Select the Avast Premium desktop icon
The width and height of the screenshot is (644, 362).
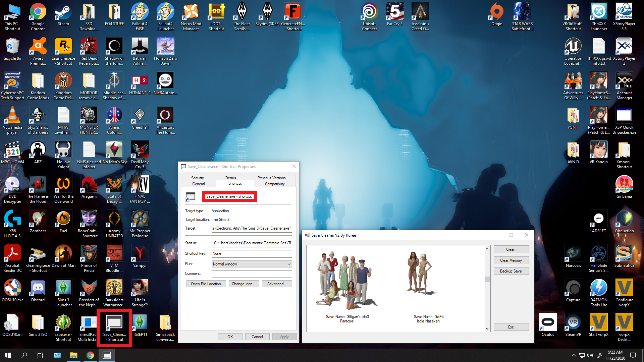(x=38, y=51)
